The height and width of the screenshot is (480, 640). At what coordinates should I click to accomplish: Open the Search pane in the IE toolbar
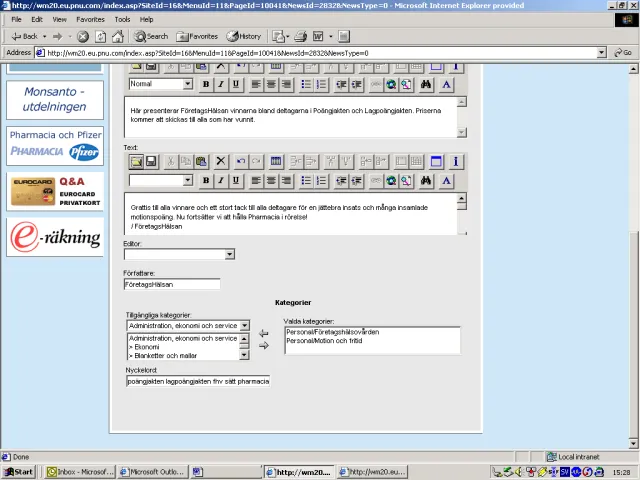pyautogui.click(x=151, y=36)
